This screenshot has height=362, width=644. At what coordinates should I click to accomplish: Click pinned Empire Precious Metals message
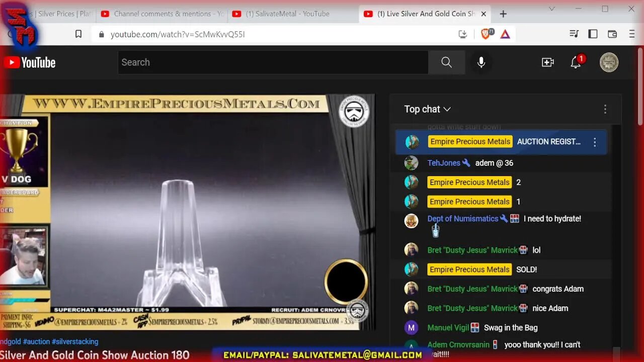point(502,142)
